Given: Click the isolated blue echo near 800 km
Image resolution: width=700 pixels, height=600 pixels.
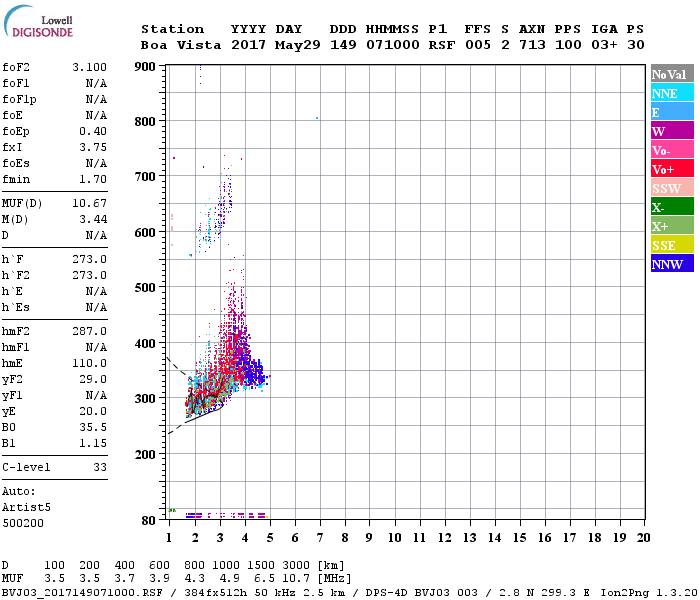Looking at the screenshot, I should pos(317,118).
